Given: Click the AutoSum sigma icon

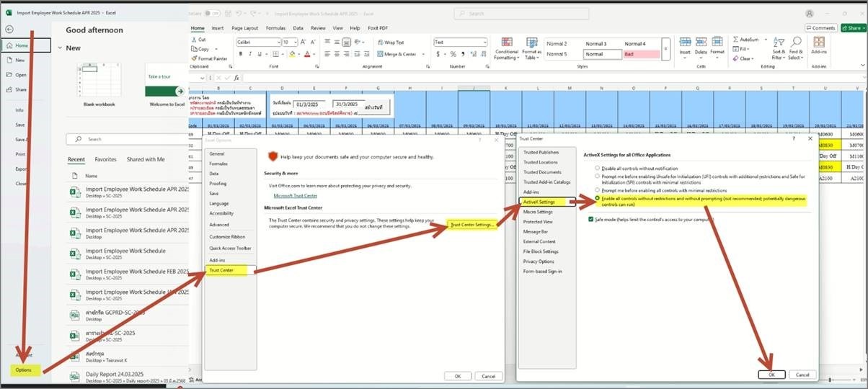Looking at the screenshot, I should click(x=735, y=40).
